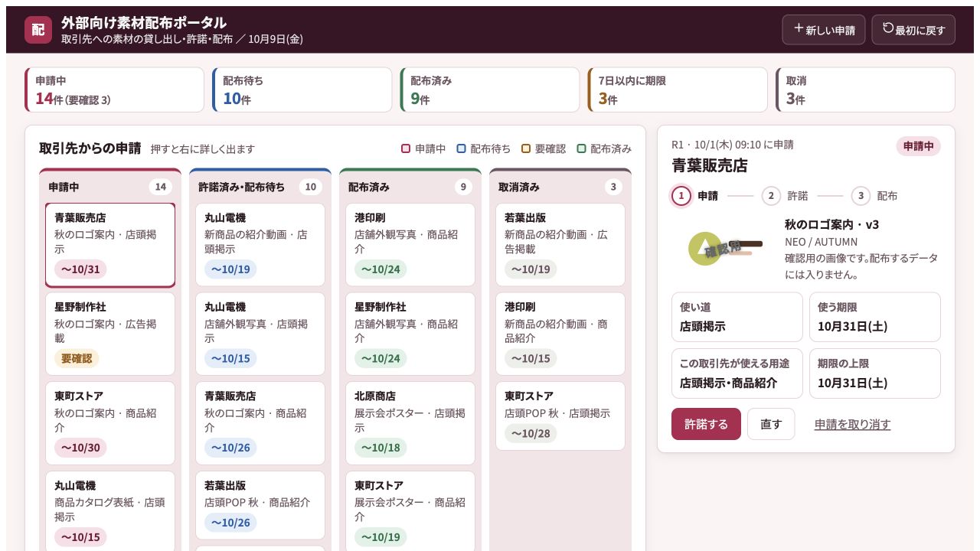
Task: Open 東町ストア cancelled card due 10/28
Action: [x=560, y=416]
